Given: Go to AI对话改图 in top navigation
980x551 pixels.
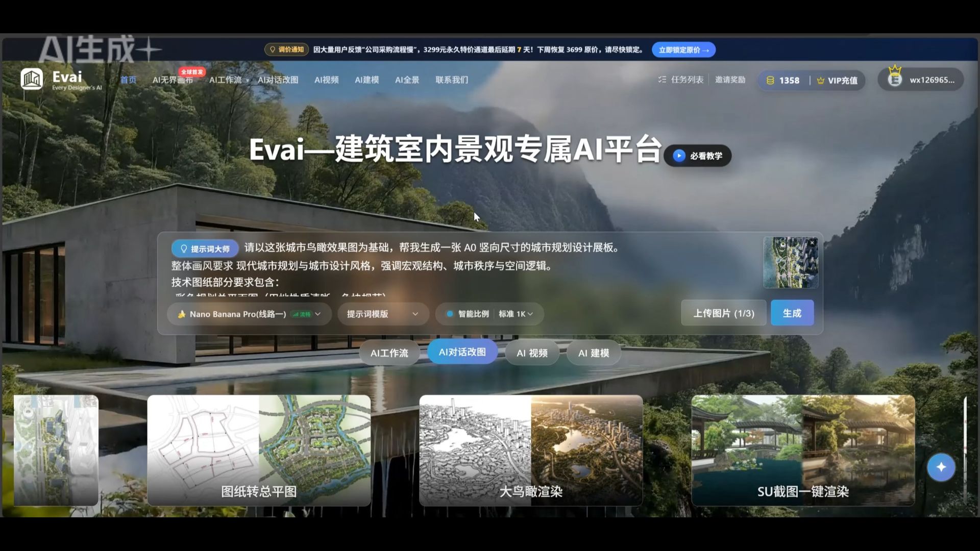Looking at the screenshot, I should tap(278, 80).
